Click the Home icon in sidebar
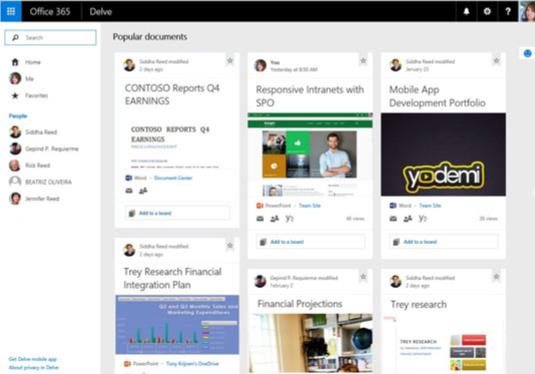 15,62
